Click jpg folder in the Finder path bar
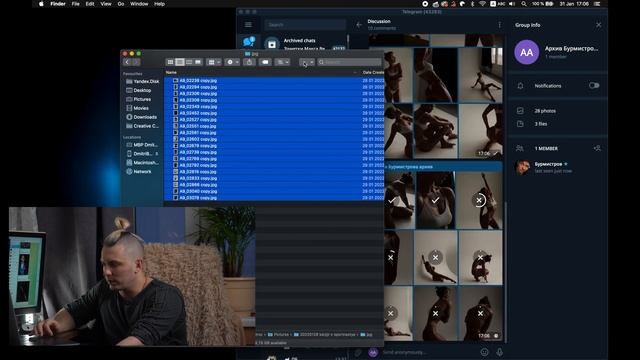The image size is (640, 360). 366,334
